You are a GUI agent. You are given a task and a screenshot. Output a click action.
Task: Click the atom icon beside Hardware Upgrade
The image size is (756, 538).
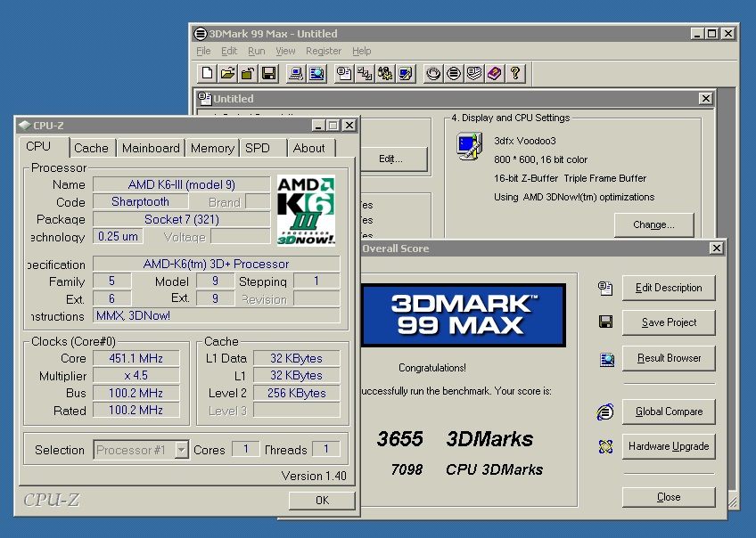605,446
